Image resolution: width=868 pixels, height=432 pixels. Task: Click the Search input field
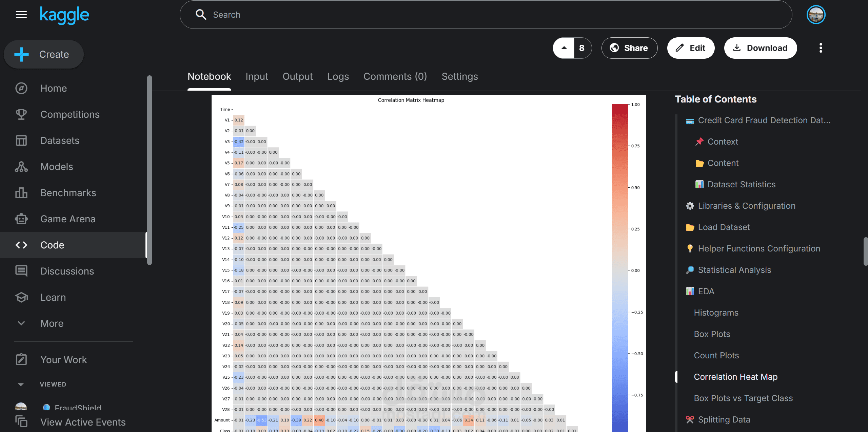[x=485, y=15]
